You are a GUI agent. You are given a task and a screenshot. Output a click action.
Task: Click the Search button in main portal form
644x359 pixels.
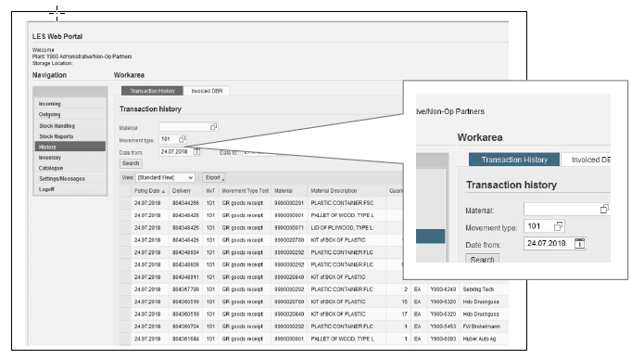(131, 163)
